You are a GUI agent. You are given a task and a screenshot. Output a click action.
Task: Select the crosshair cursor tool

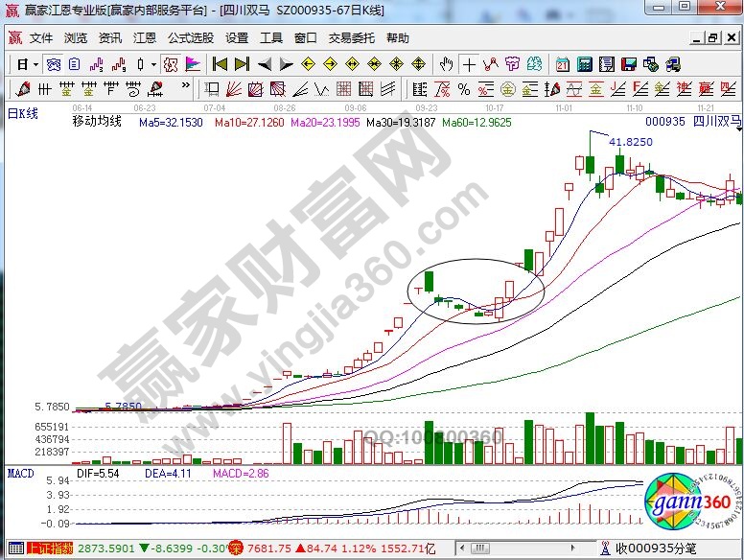tap(469, 64)
